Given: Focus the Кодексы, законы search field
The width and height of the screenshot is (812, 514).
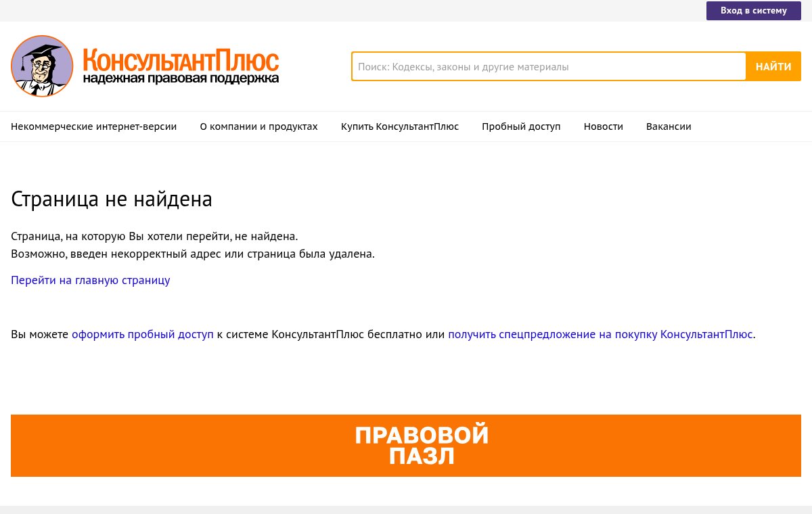Looking at the screenshot, I should [x=549, y=67].
